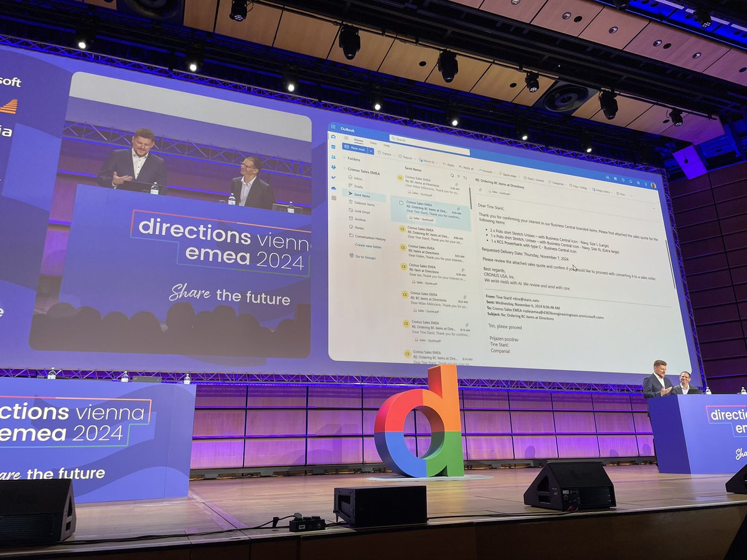Click the New mail button
Screen dimensions: 747x560
(355, 148)
